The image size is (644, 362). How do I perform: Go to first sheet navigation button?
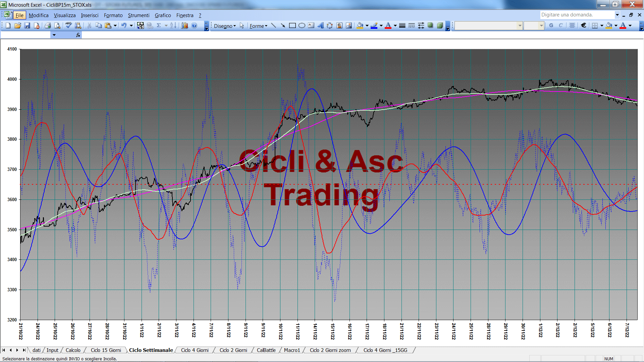tap(4, 350)
